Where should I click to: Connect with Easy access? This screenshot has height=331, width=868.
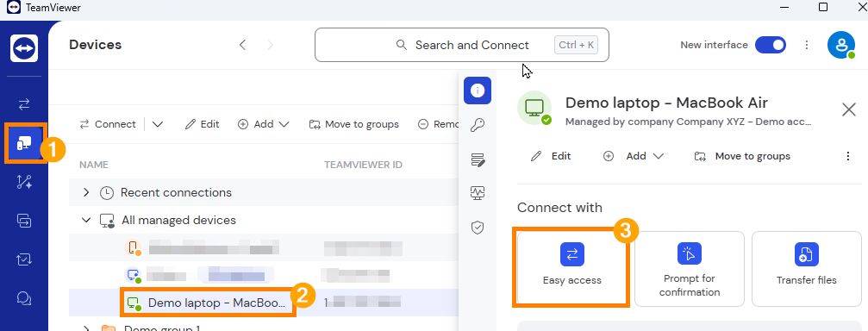coord(571,268)
